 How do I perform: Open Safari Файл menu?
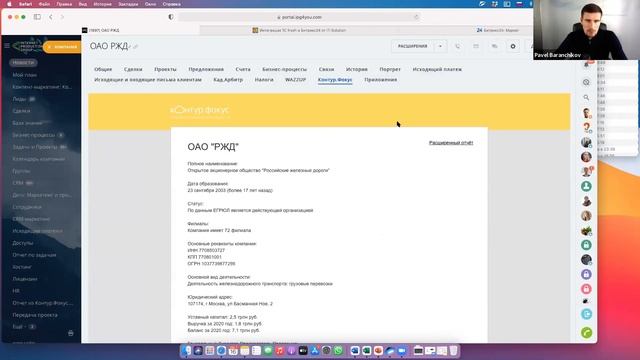pos(44,4)
